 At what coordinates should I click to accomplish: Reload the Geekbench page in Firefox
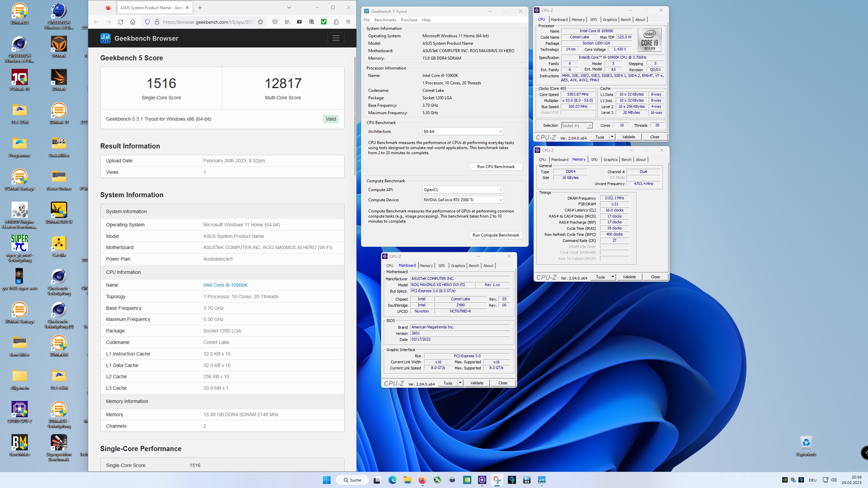point(120,22)
